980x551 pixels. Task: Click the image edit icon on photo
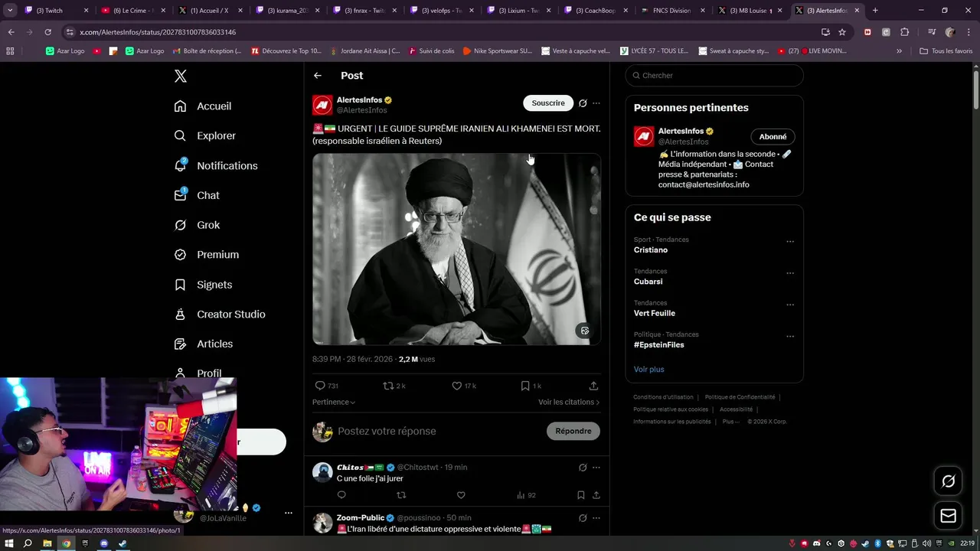[585, 331]
